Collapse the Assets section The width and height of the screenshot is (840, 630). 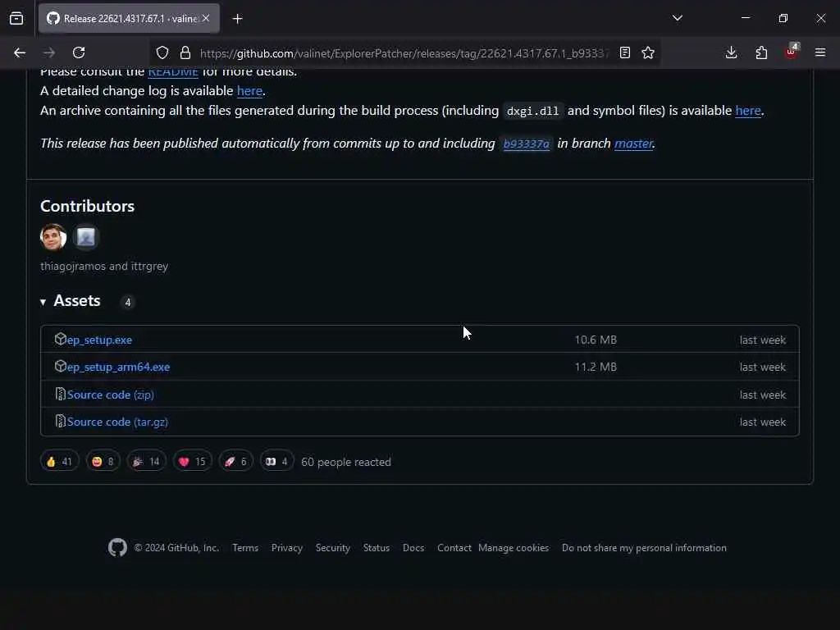click(x=71, y=301)
